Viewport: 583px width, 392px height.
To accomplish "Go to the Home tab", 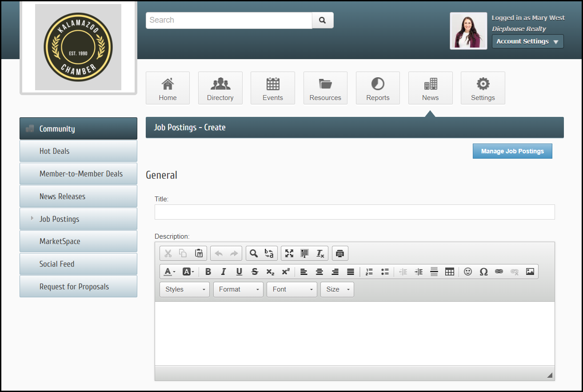I will [168, 88].
